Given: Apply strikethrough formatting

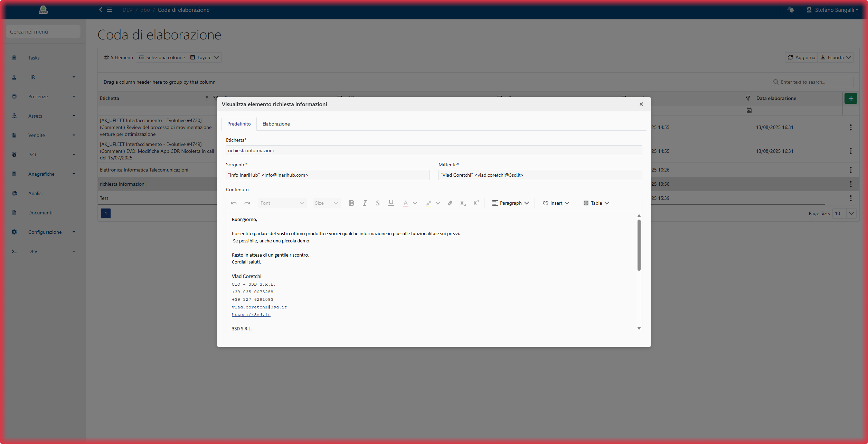Looking at the screenshot, I should click(378, 203).
